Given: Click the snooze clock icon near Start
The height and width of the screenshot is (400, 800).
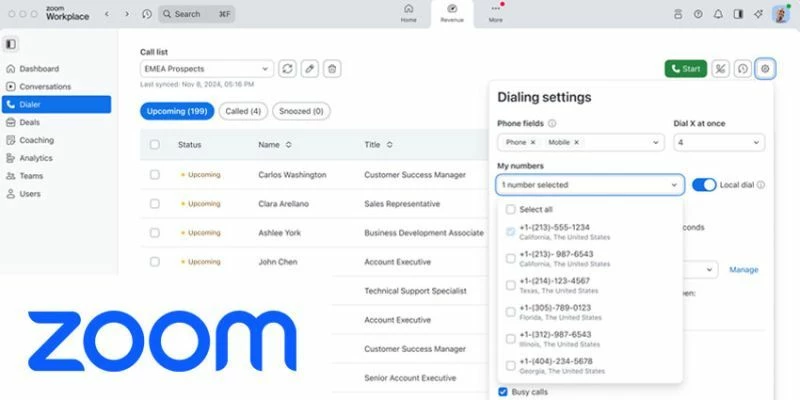Looking at the screenshot, I should point(742,69).
